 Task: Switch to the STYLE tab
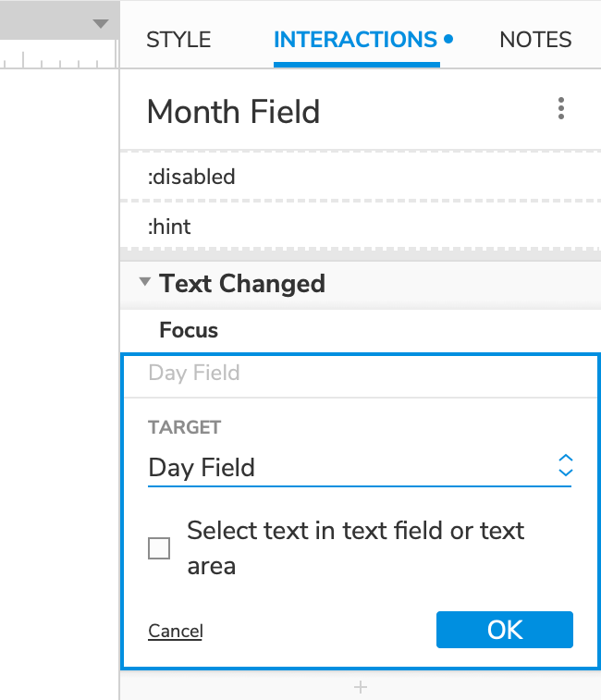(178, 40)
